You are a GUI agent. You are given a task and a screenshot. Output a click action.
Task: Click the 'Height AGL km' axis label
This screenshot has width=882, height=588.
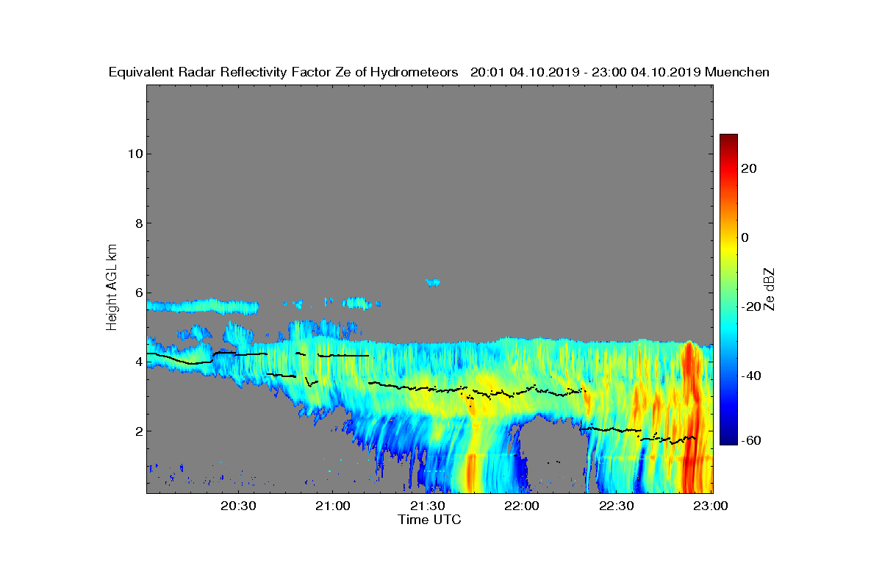[112, 289]
